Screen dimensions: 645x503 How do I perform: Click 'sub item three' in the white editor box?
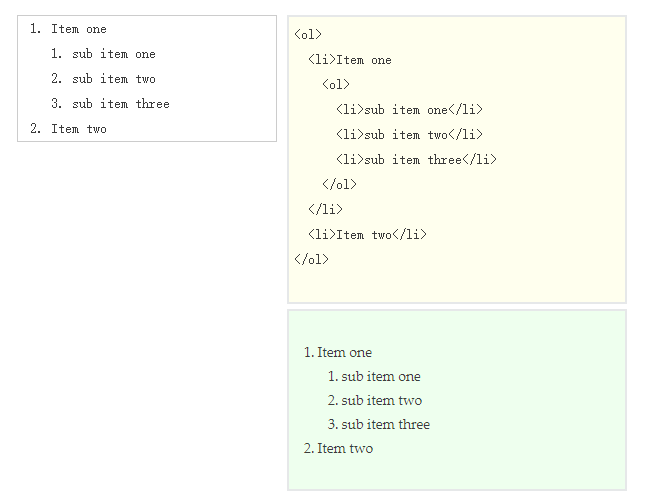[121, 104]
